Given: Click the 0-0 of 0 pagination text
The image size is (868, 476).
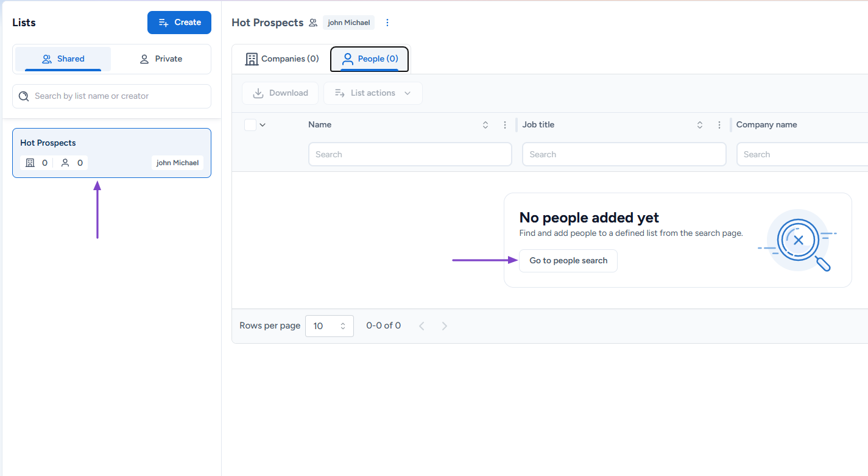Looking at the screenshot, I should pos(384,326).
